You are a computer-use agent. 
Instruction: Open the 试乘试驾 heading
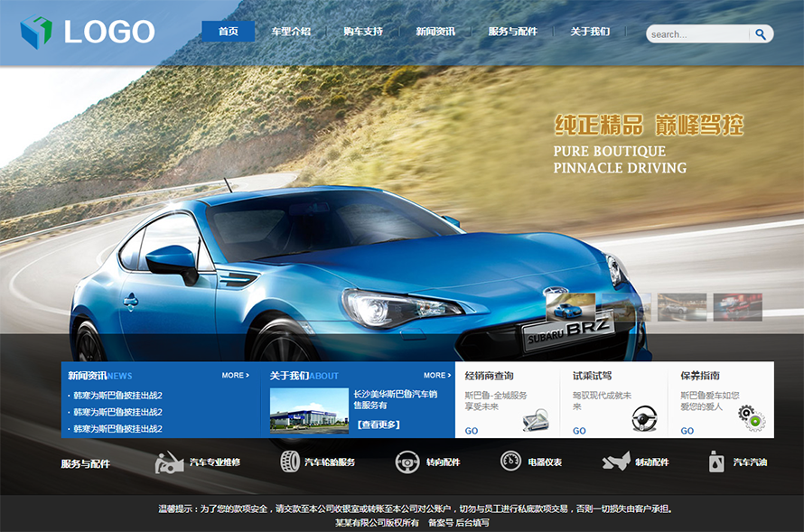593,376
